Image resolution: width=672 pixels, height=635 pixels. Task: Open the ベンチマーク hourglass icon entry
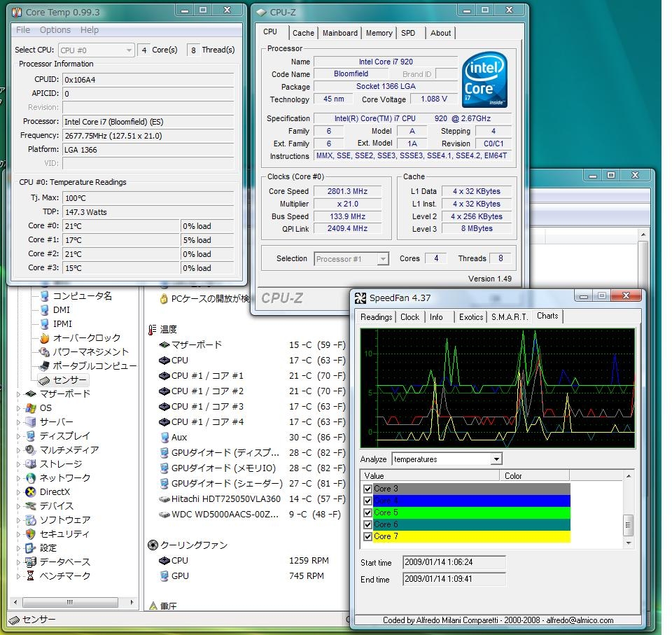[x=30, y=576]
